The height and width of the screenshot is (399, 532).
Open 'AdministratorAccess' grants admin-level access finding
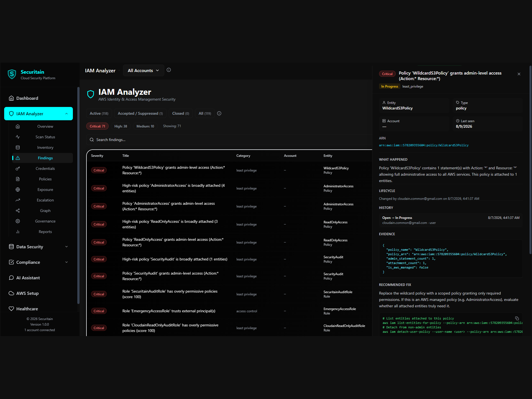click(229, 206)
